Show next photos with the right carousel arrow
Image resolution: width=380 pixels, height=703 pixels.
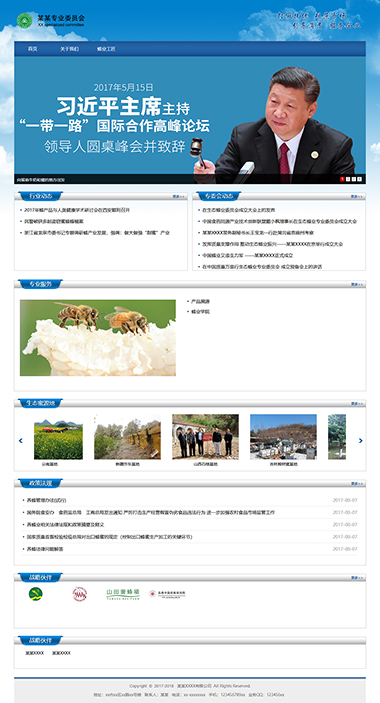point(360,441)
